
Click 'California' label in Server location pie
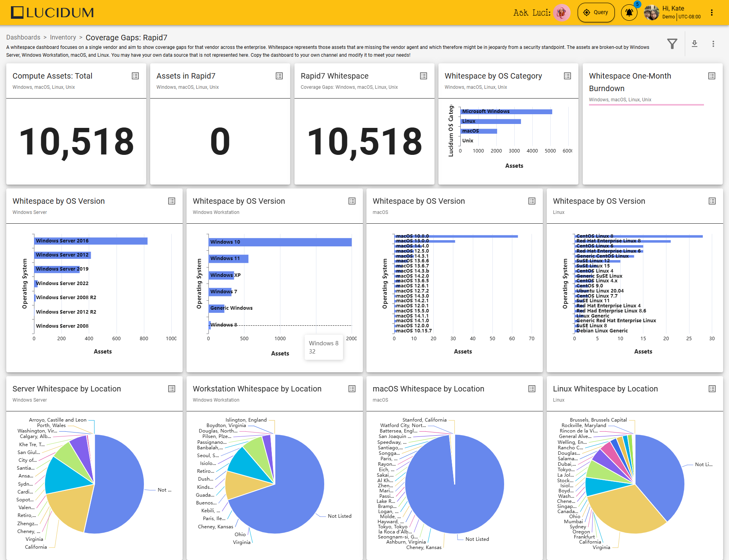(x=36, y=547)
